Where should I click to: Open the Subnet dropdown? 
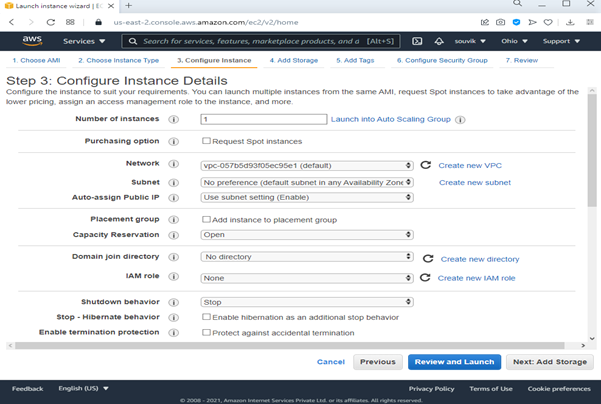click(x=307, y=182)
